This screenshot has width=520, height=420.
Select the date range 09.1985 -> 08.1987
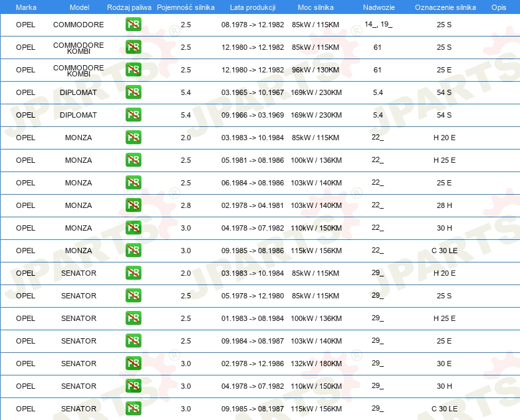coord(253,409)
